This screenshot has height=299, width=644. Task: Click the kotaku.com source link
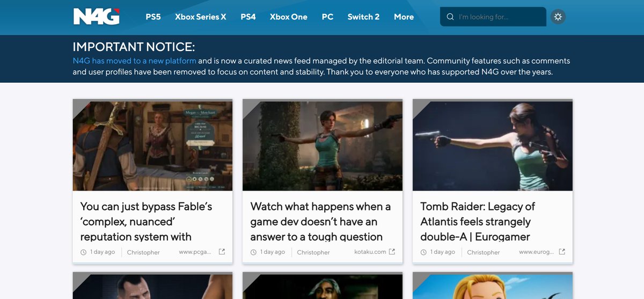point(370,252)
